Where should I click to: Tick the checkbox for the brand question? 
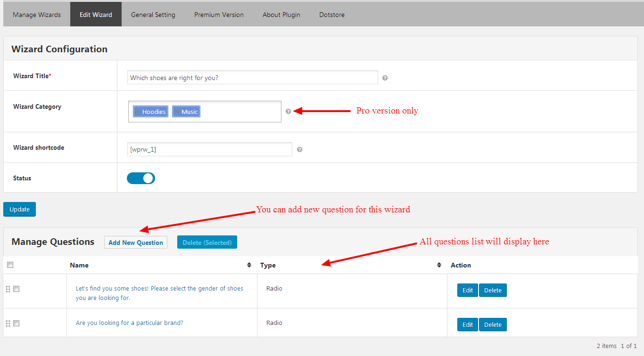(17, 324)
